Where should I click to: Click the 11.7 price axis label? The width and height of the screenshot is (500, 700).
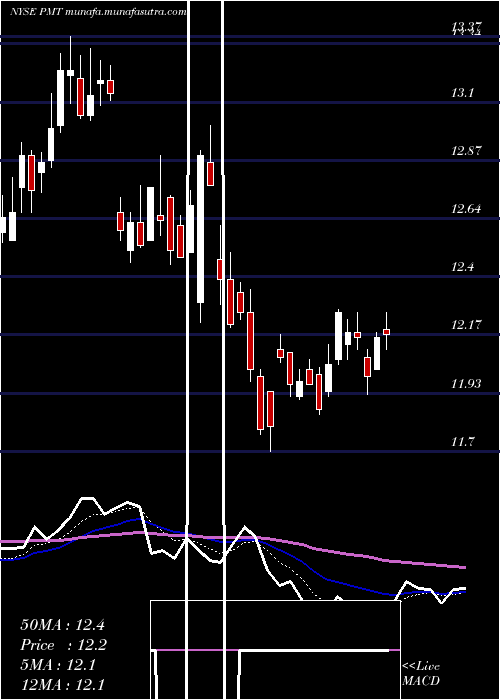[x=463, y=442]
